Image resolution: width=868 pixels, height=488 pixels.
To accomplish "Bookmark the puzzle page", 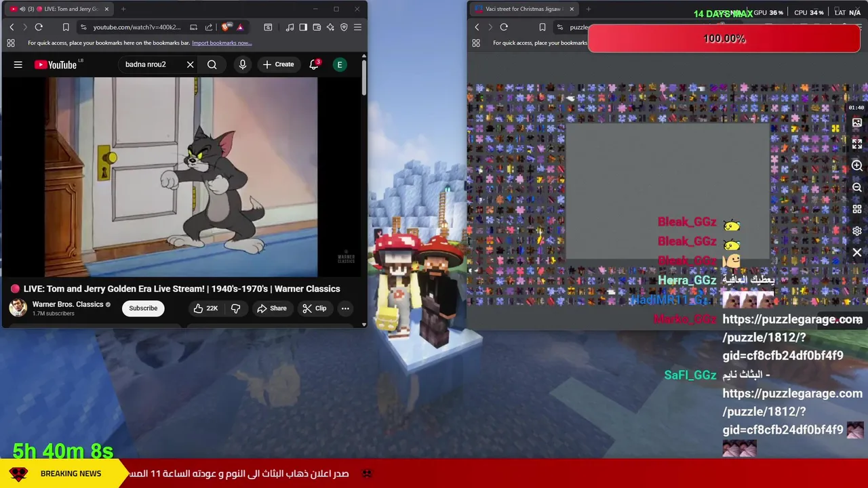I will 542,27.
